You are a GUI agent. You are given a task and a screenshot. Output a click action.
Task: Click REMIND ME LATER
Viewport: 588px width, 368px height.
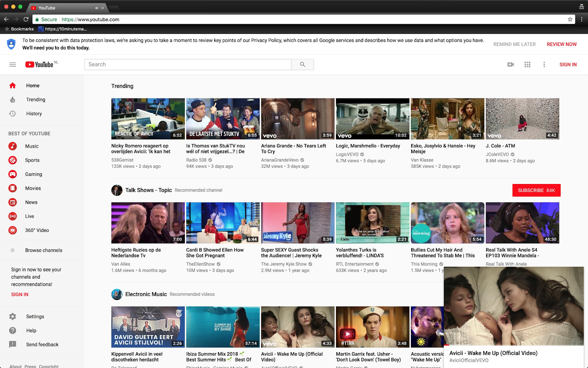pos(514,44)
